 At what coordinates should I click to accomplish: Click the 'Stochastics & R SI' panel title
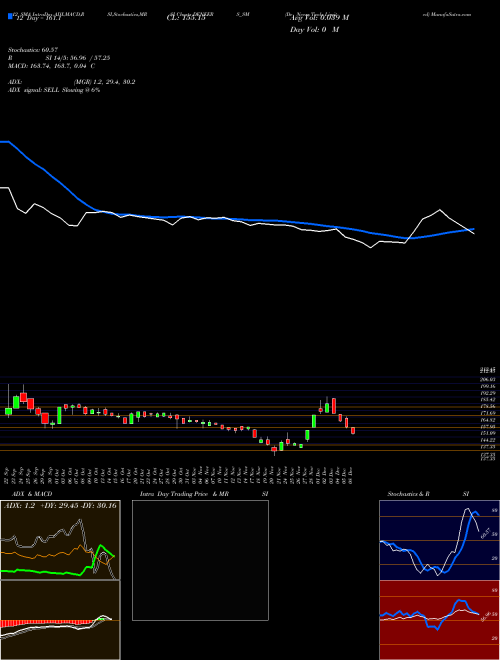428,494
